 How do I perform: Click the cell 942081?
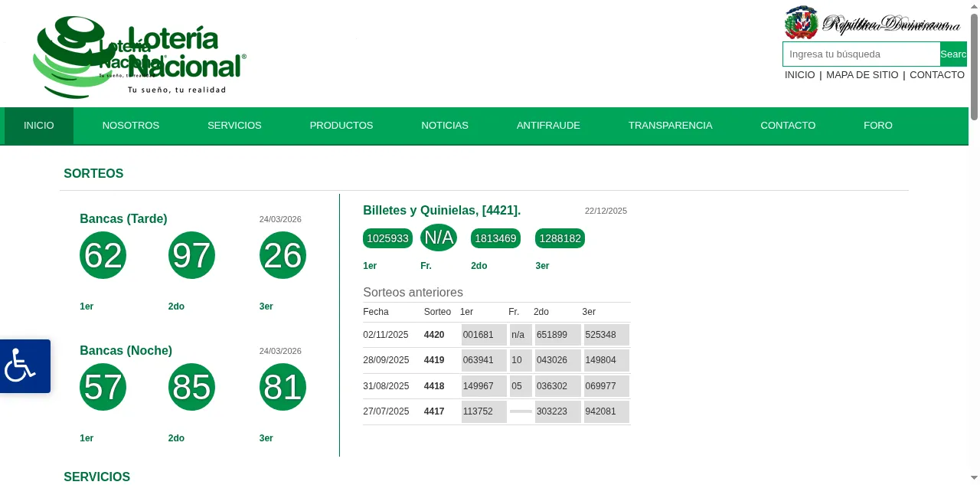pyautogui.click(x=606, y=411)
